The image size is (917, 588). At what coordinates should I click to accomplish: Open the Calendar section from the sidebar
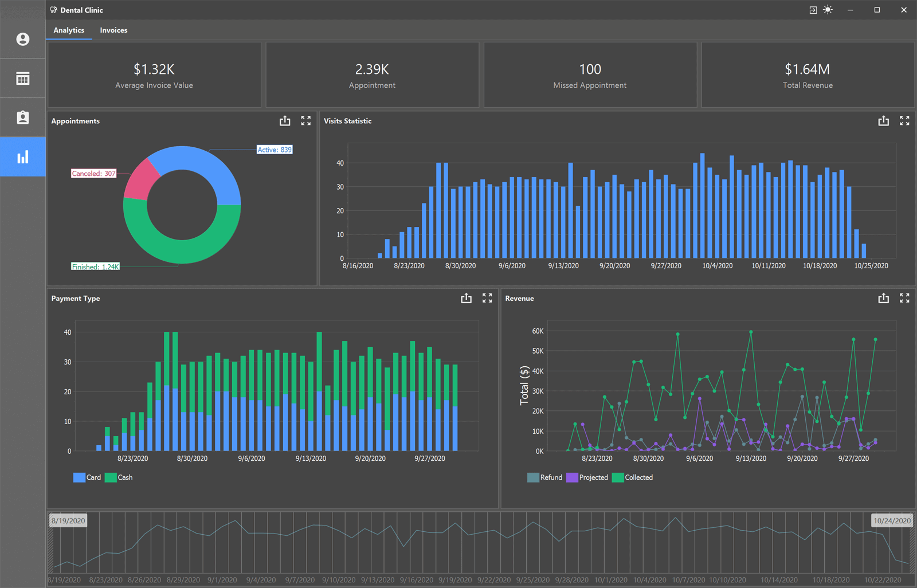tap(23, 78)
